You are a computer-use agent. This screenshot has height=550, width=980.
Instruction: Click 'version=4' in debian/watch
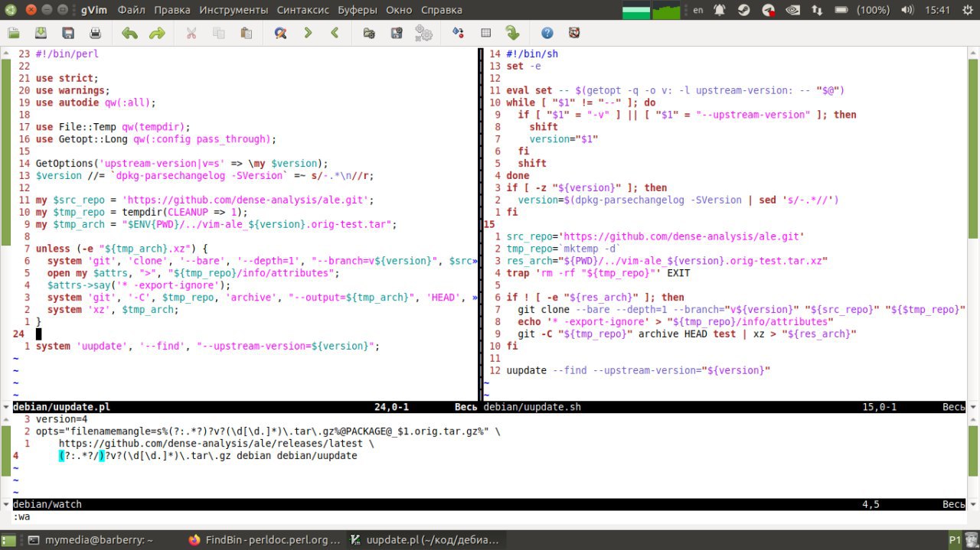(x=61, y=419)
